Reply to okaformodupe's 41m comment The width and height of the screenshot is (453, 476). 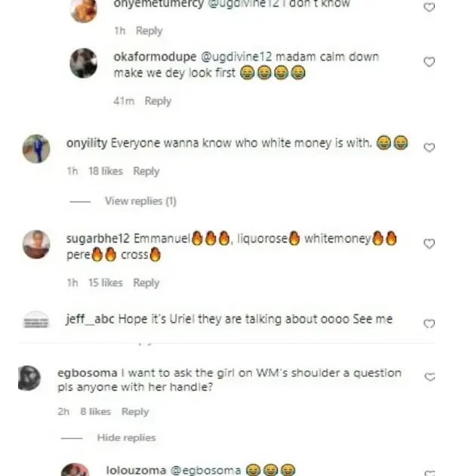[x=158, y=100]
